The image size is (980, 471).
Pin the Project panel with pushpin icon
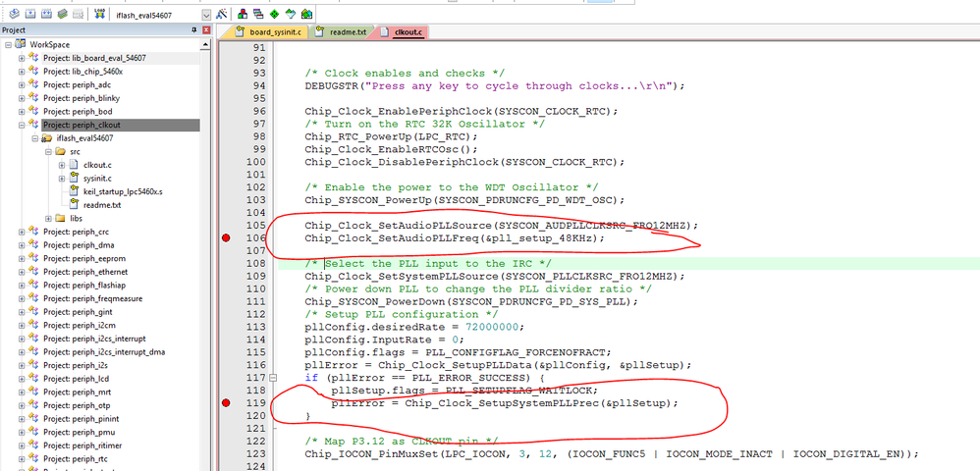194,30
